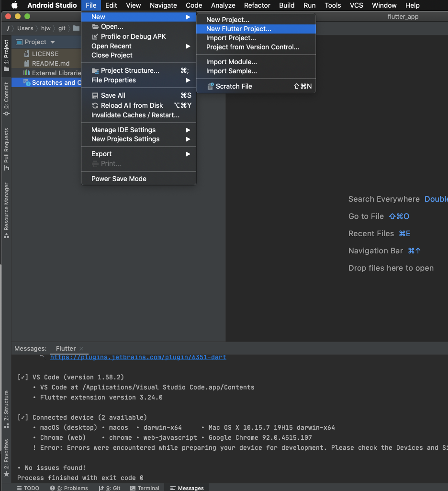Choose New Project... from submenu

pyautogui.click(x=256, y=20)
